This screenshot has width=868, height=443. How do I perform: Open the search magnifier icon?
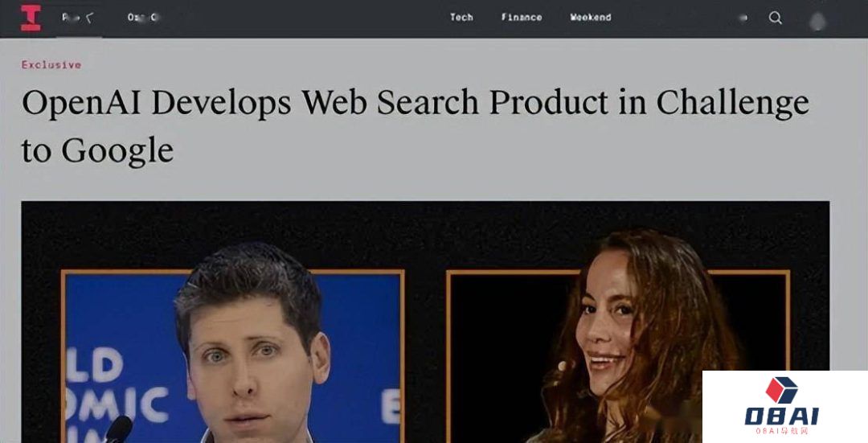point(775,18)
